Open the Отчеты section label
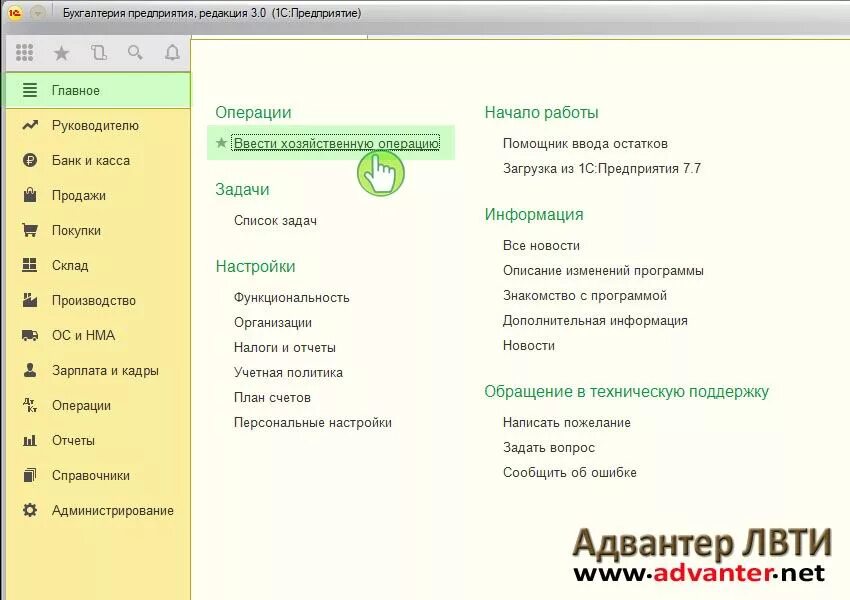Screen dimensions: 850x600 coord(73,441)
